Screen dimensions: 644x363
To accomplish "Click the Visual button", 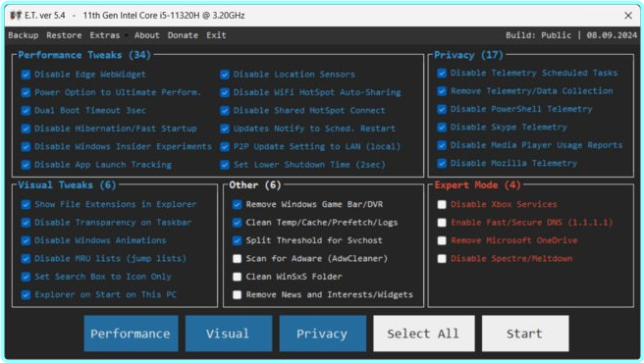I will click(229, 334).
